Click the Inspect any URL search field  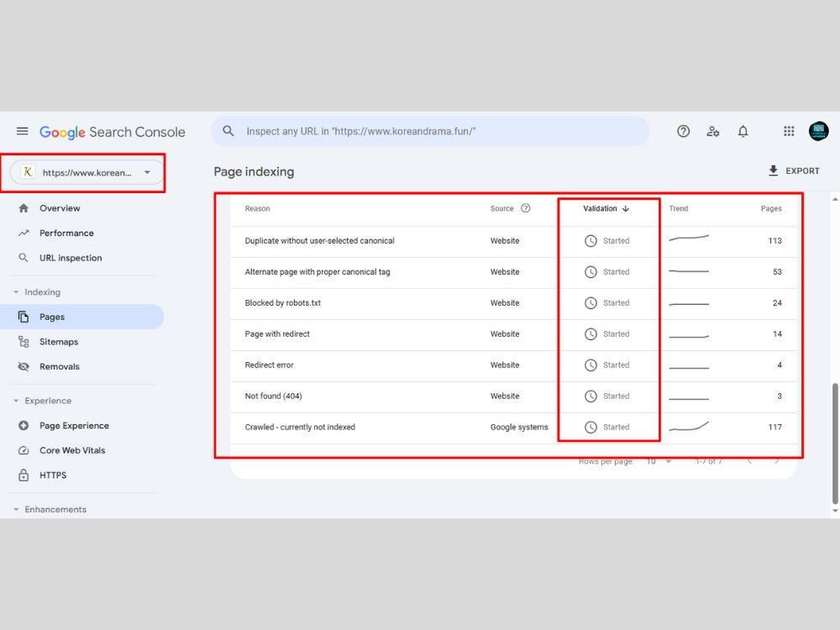click(430, 131)
